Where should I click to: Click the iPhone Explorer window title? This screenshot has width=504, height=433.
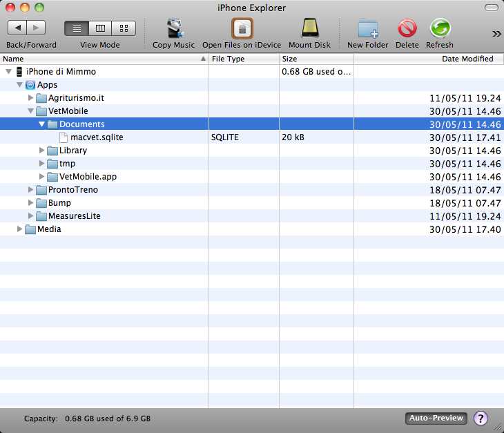tap(252, 8)
